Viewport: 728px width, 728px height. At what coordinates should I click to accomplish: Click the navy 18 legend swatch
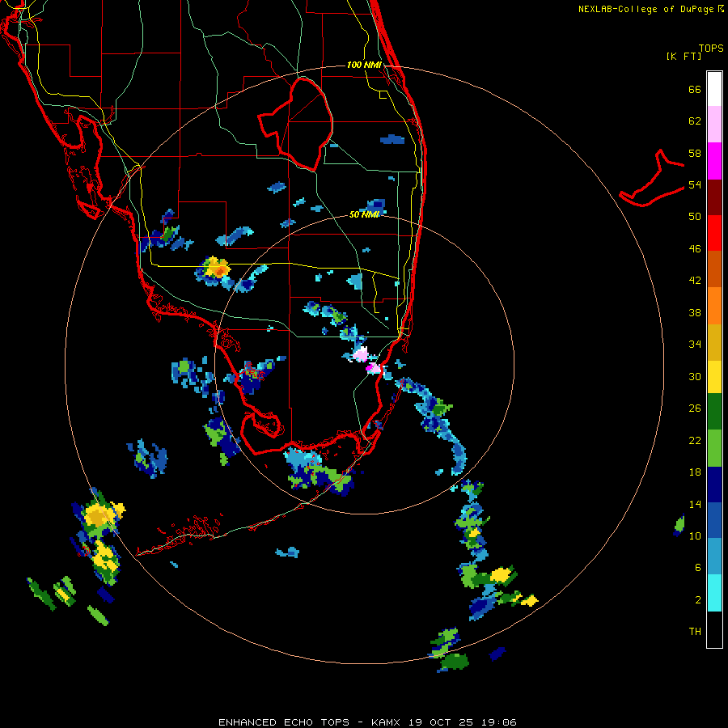click(x=714, y=485)
